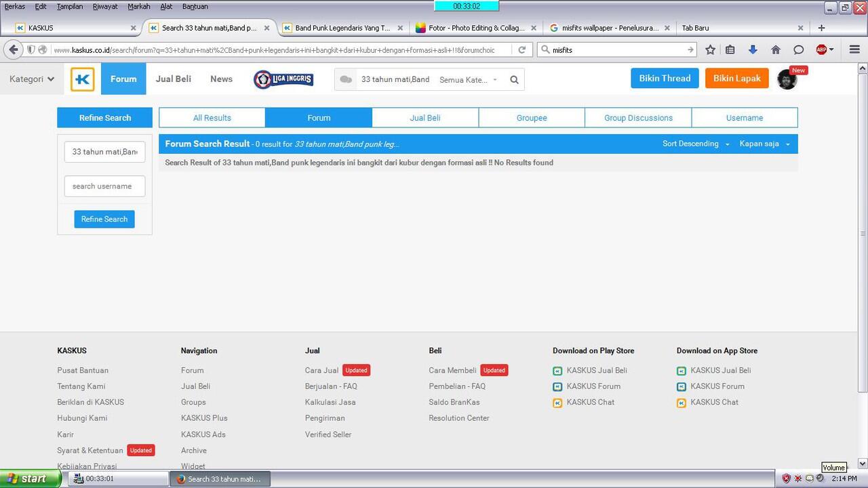
Task: Open the user profile avatar
Action: (787, 79)
